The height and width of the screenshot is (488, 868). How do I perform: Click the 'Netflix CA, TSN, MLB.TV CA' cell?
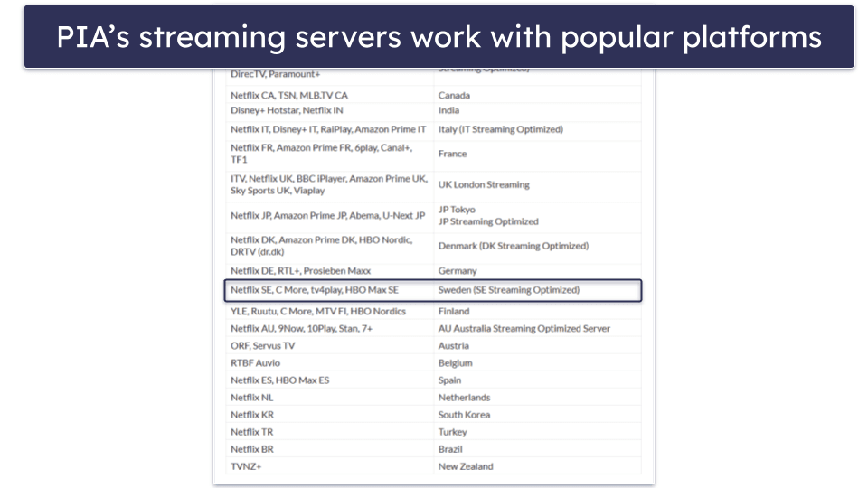click(329, 95)
